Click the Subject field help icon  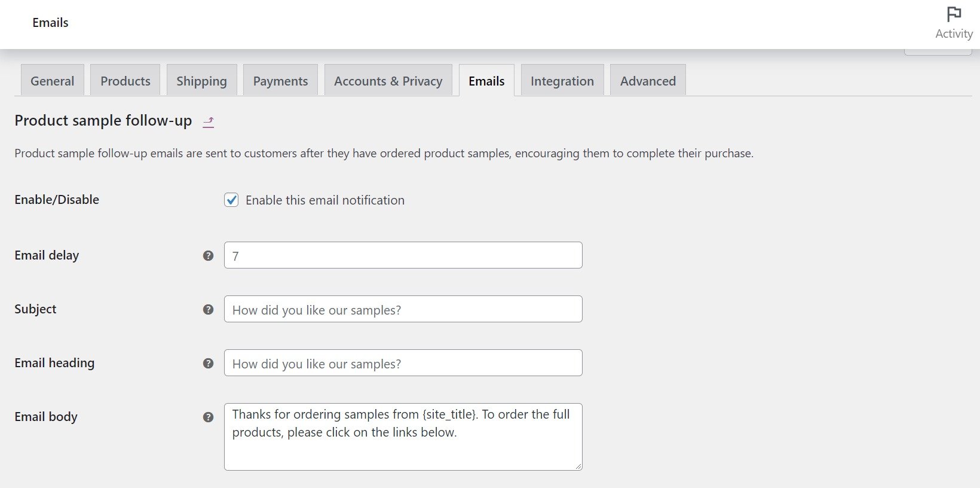pos(208,310)
